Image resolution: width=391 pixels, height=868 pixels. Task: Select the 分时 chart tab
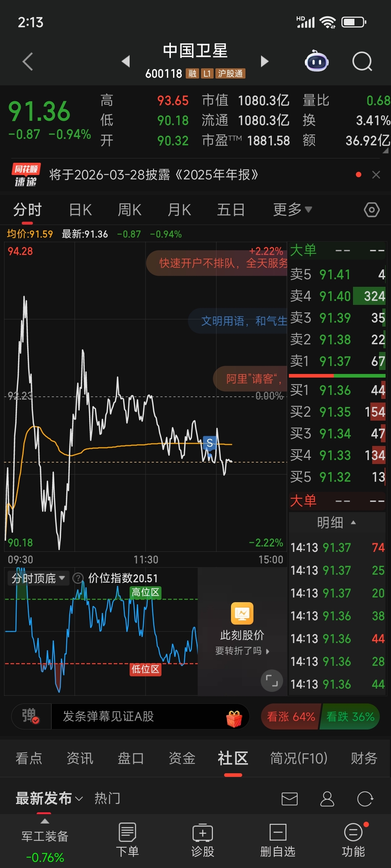tap(28, 210)
